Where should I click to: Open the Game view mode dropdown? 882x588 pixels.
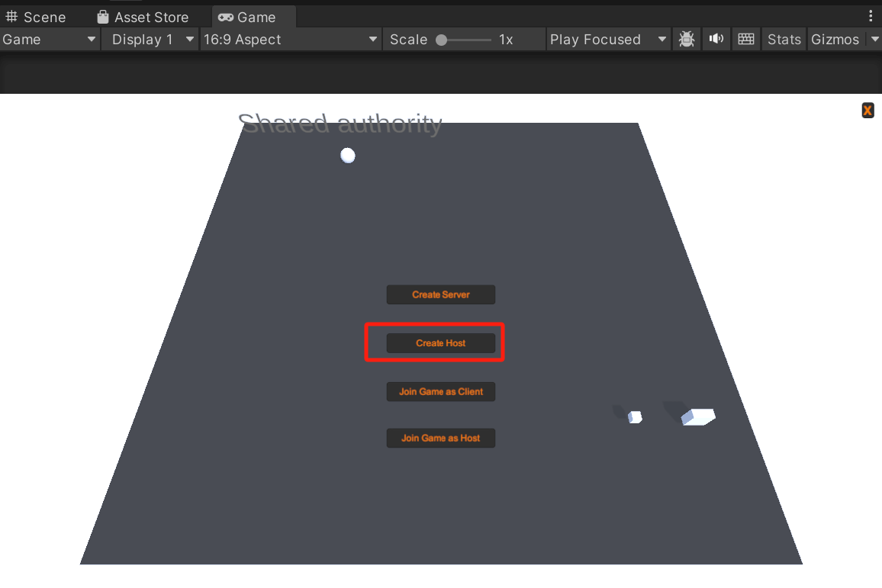(50, 40)
